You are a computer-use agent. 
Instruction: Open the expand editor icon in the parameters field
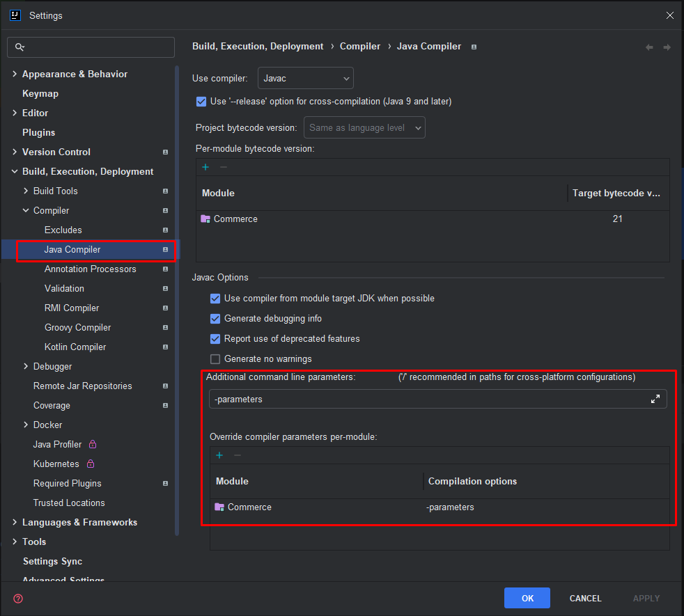655,398
